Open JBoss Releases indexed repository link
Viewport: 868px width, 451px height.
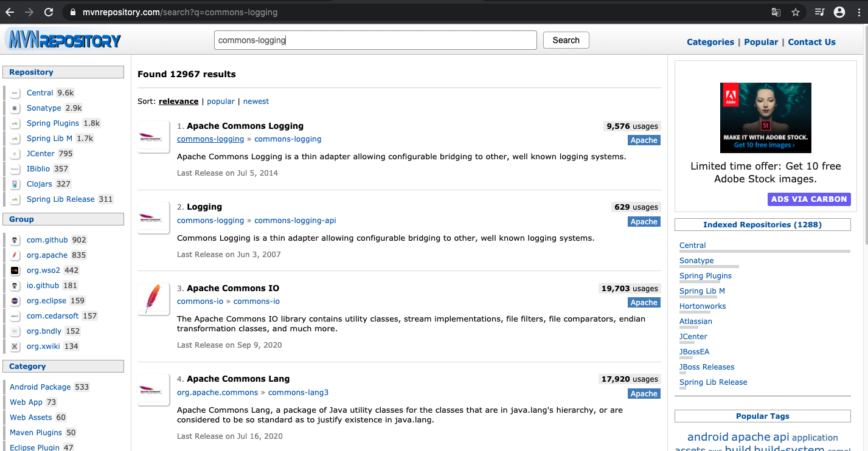tap(707, 367)
